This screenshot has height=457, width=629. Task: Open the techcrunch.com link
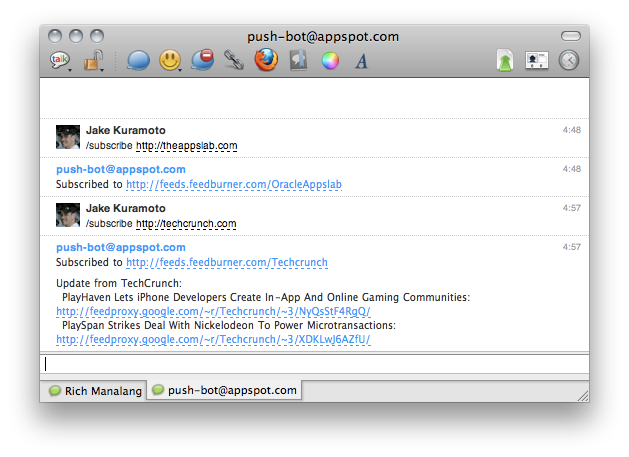tap(186, 223)
